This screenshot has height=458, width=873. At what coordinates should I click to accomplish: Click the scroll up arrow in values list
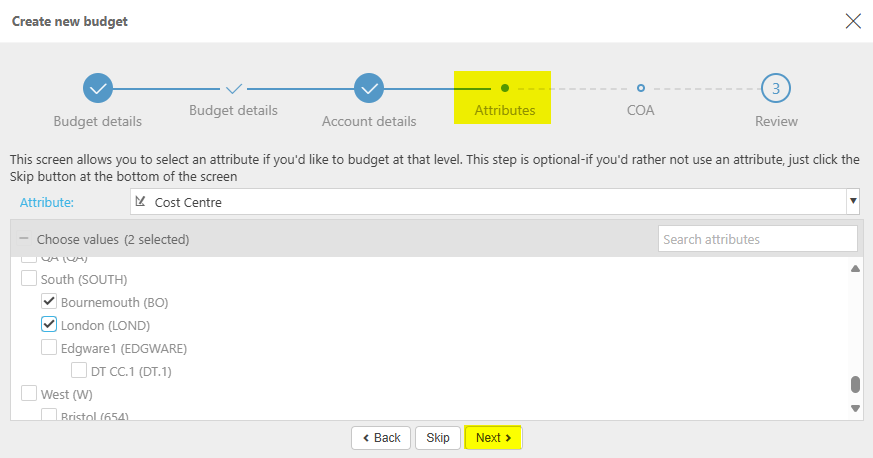(x=855, y=269)
